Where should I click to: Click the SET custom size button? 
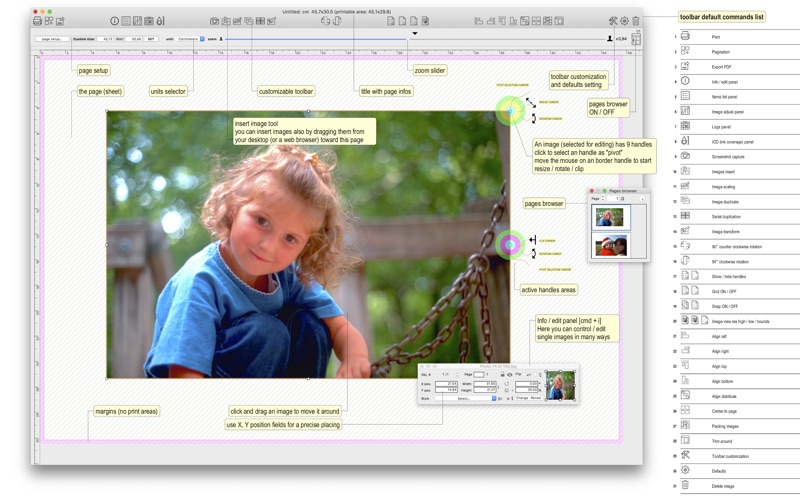[152, 39]
